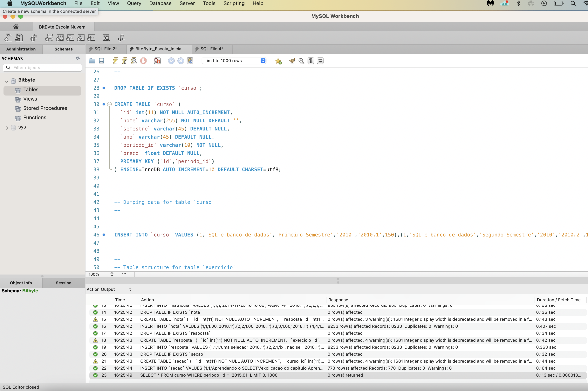Create a new view icon

point(70,38)
